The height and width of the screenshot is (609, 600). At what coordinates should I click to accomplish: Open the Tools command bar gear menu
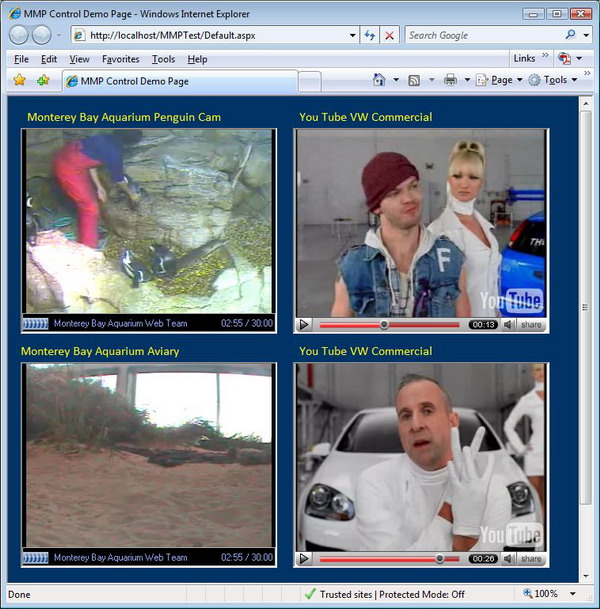coord(553,80)
